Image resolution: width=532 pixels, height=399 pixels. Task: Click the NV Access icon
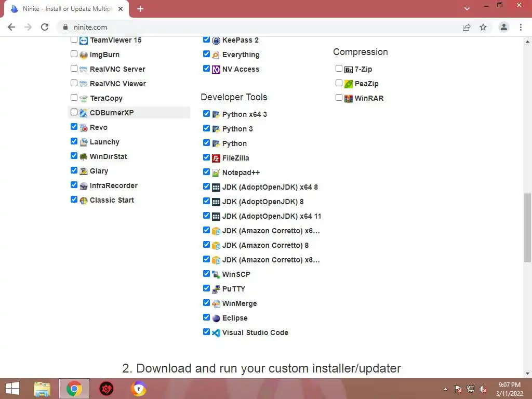point(216,70)
